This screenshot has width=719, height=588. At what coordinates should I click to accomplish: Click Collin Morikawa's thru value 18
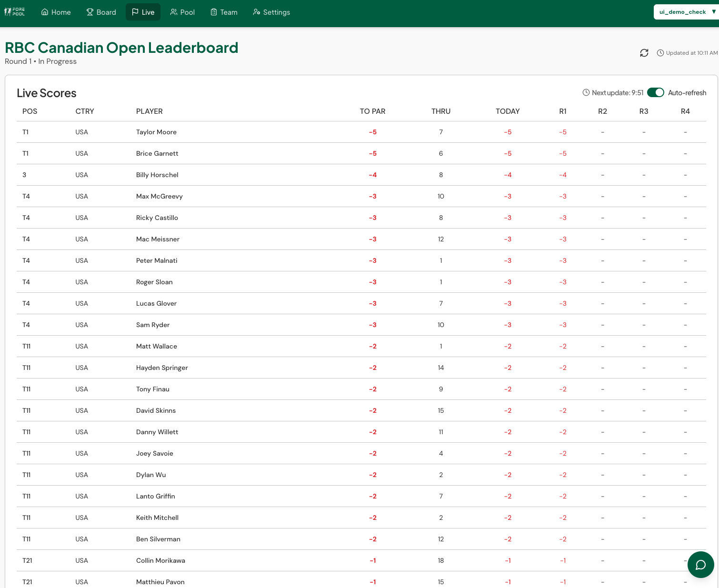tap(441, 560)
